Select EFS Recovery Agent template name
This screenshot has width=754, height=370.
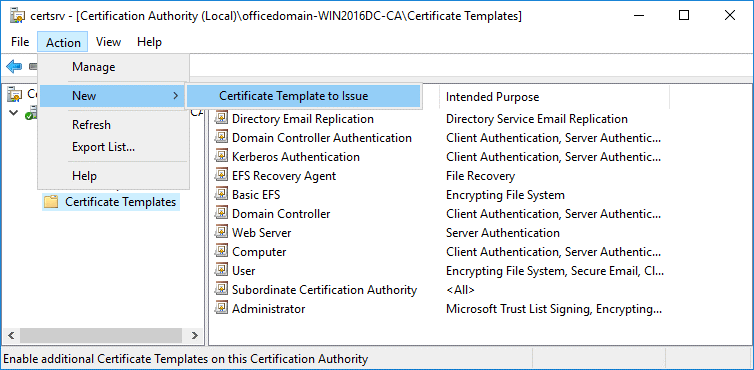pos(284,176)
